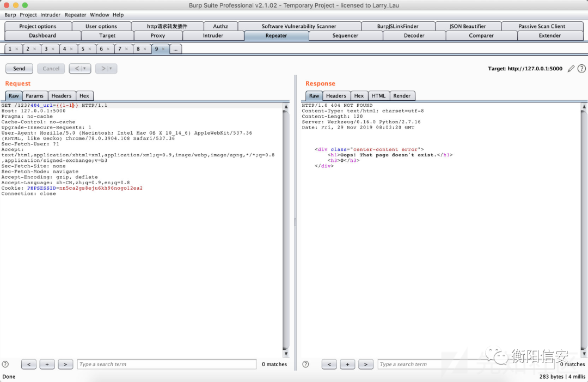588x382 pixels.
Task: Open new Repeater tab with ellipsis
Action: (175, 49)
